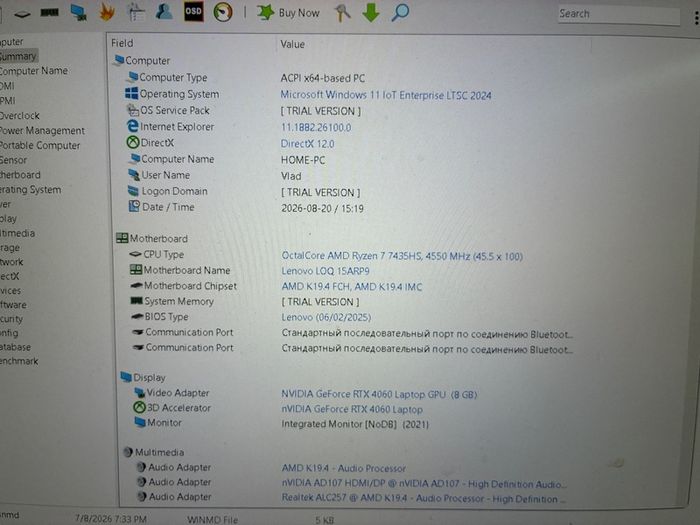700x525 pixels.
Task: Focus the Search input field
Action: click(619, 14)
